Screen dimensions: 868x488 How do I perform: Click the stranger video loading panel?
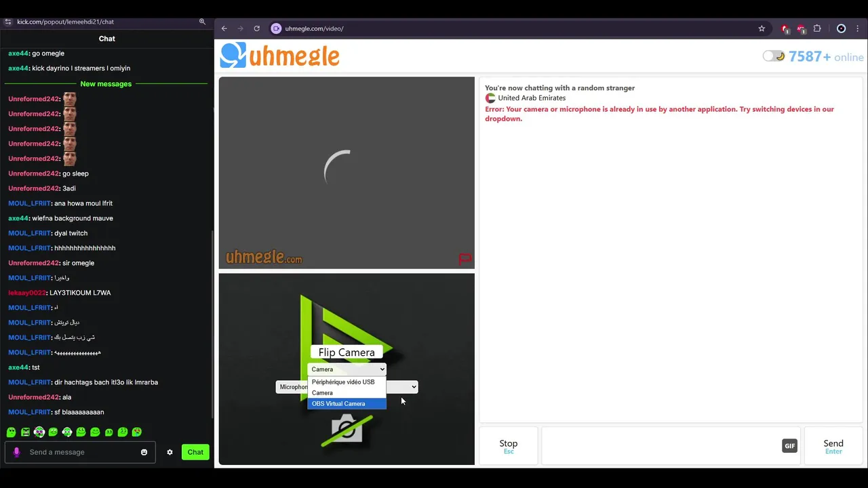tap(347, 173)
